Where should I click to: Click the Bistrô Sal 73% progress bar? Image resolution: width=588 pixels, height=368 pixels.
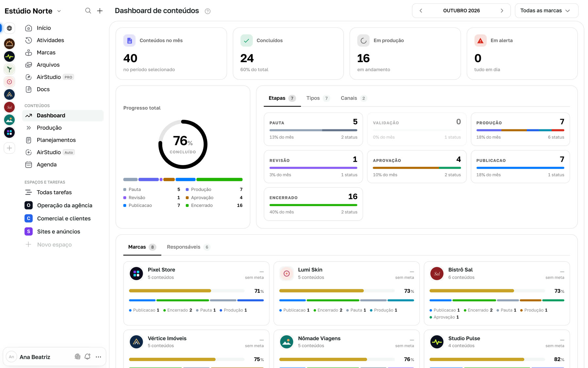click(487, 291)
